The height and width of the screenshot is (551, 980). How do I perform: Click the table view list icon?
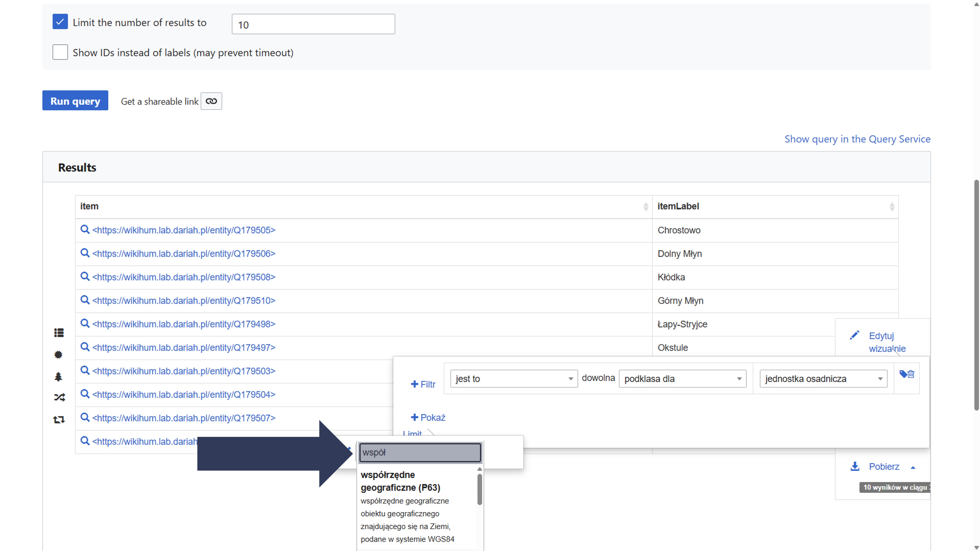coord(59,333)
